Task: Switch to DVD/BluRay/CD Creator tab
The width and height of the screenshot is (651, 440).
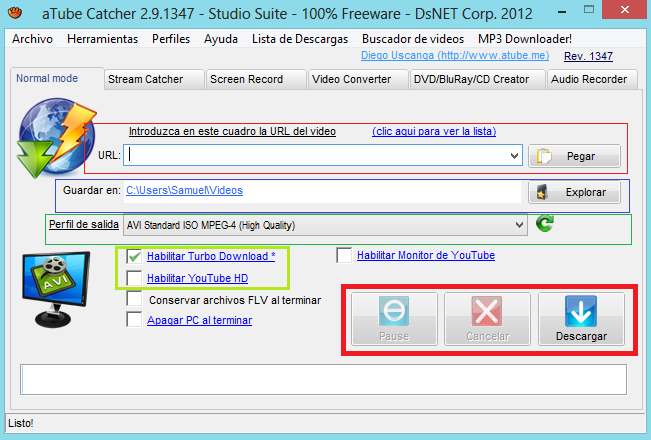Action: [477, 79]
